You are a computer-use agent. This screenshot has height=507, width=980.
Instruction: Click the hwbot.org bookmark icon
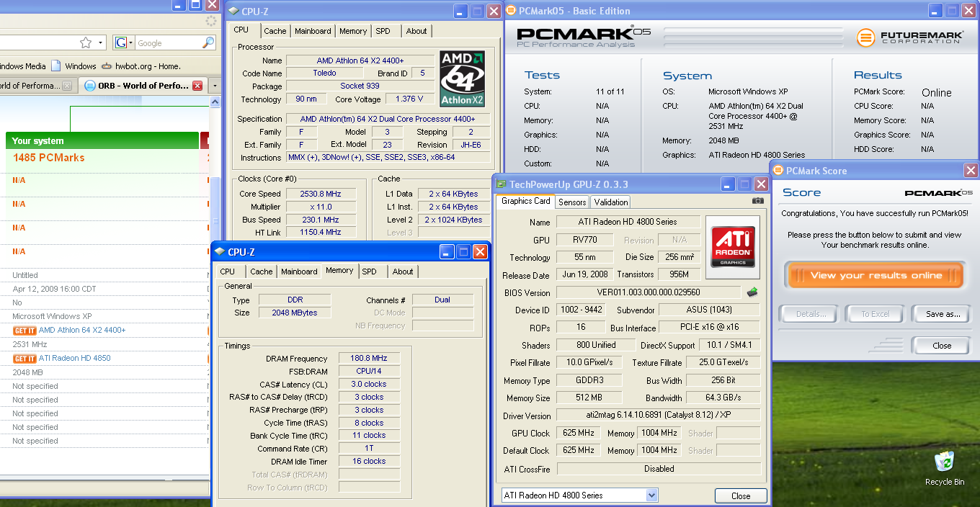pyautogui.click(x=108, y=66)
